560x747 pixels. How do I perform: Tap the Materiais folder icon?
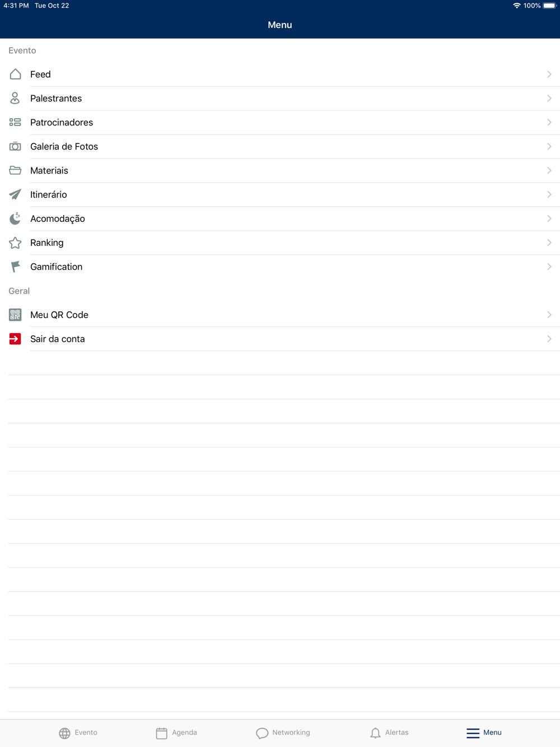pos(15,170)
